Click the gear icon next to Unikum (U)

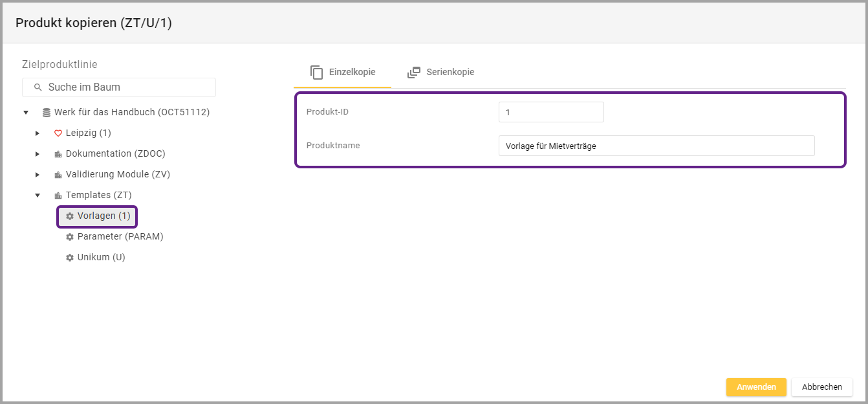pyautogui.click(x=70, y=258)
